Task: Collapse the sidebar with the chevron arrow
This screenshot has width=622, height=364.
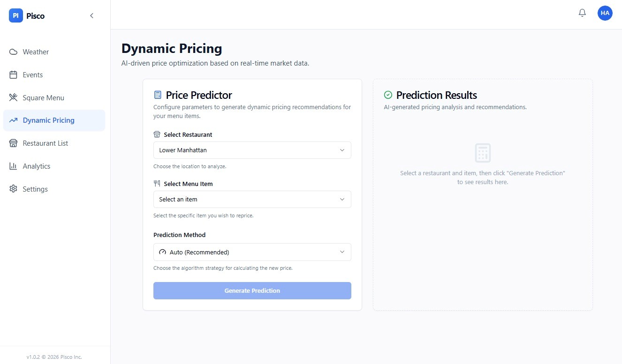Action: pyautogui.click(x=91, y=16)
